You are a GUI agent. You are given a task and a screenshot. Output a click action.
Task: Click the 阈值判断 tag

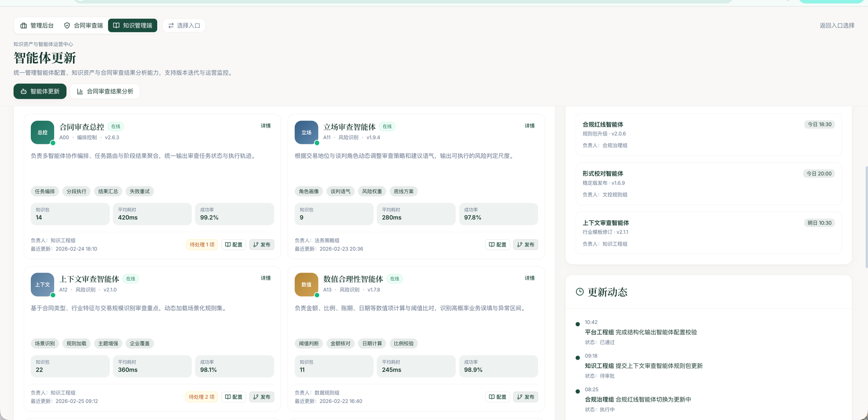pyautogui.click(x=309, y=344)
